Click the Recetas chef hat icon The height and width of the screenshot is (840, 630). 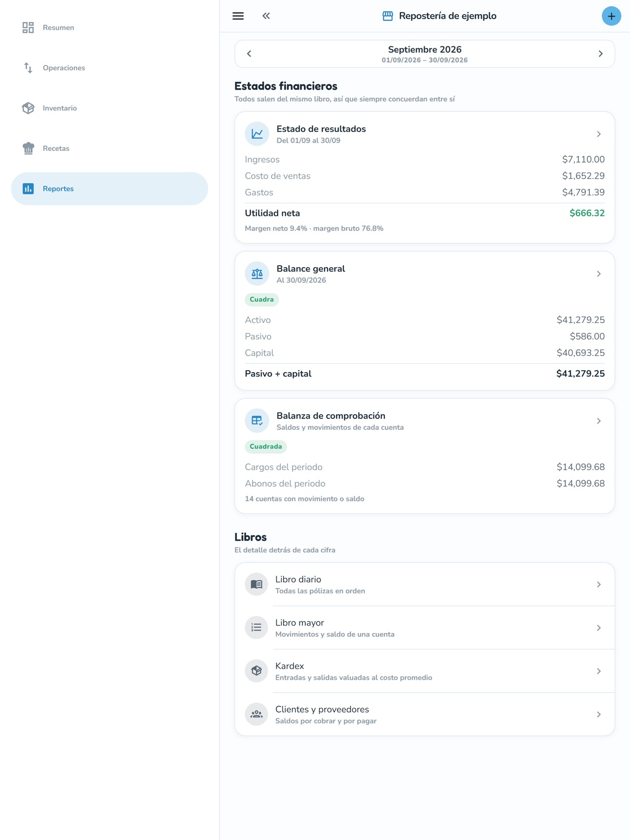(28, 148)
